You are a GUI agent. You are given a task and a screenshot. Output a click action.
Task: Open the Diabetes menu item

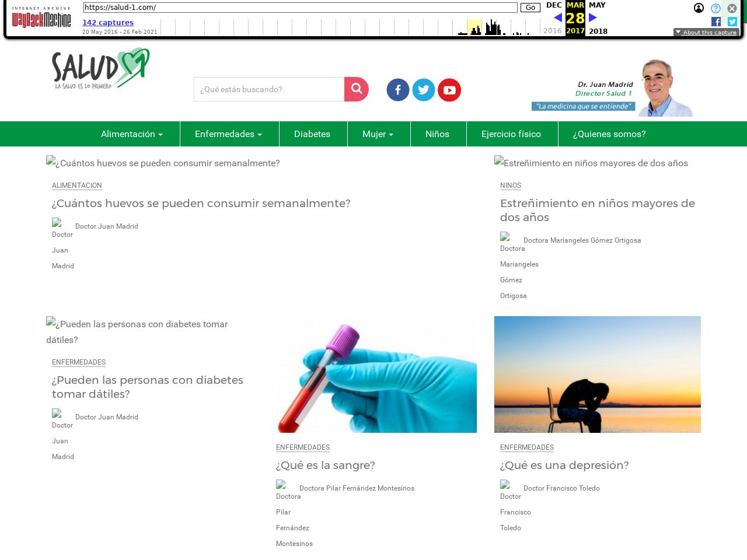coord(312,134)
